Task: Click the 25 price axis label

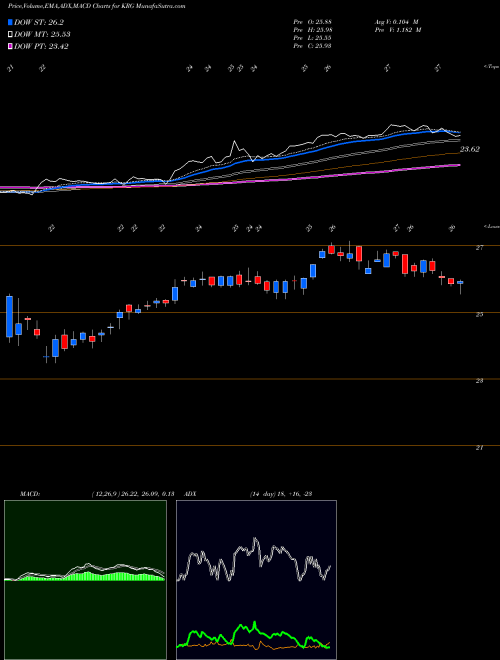Action: [x=479, y=314]
